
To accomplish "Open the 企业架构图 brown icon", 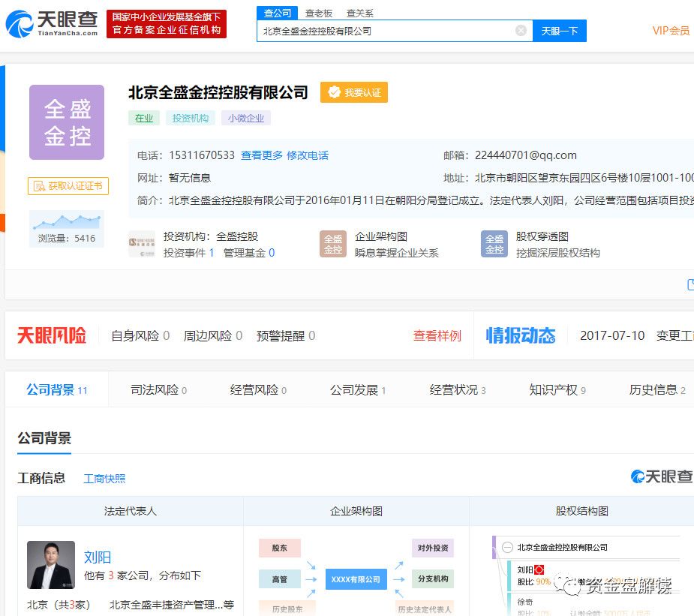I will tap(333, 244).
